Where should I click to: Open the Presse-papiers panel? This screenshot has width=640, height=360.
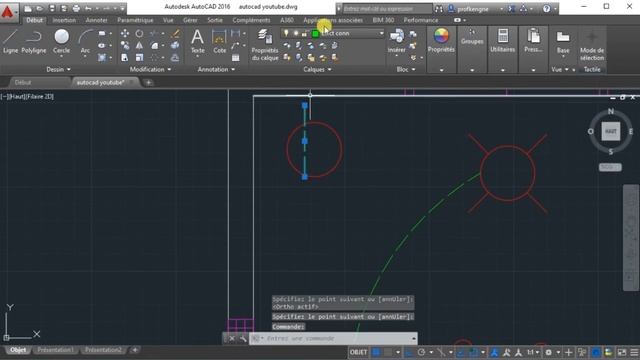[x=533, y=41]
